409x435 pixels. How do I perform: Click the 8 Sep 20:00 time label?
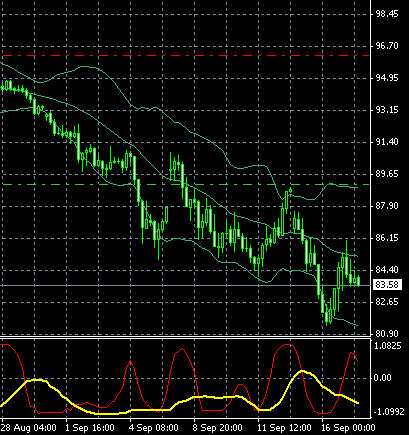(x=218, y=427)
